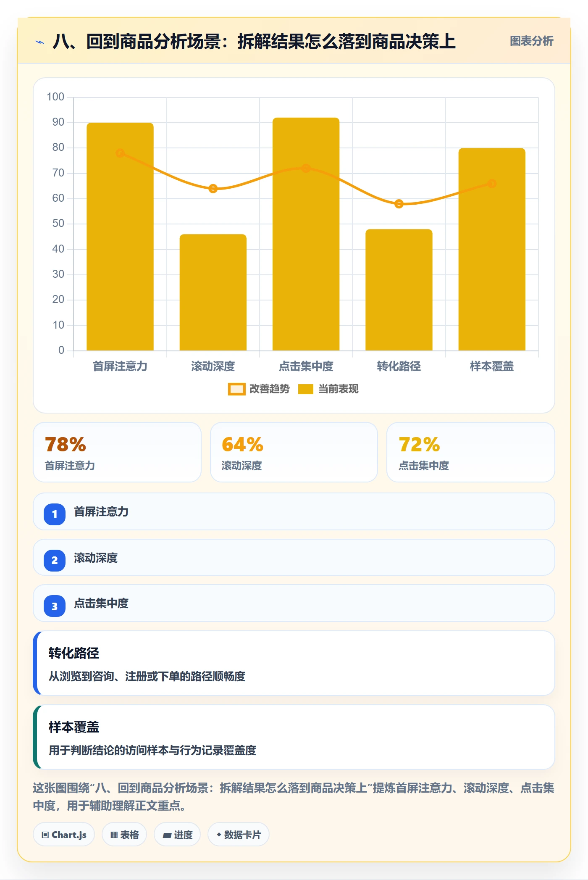Click text 从浏览到咨询、注册或下单的路径顺畅度
Viewport: 588px width, 880px height.
147,676
